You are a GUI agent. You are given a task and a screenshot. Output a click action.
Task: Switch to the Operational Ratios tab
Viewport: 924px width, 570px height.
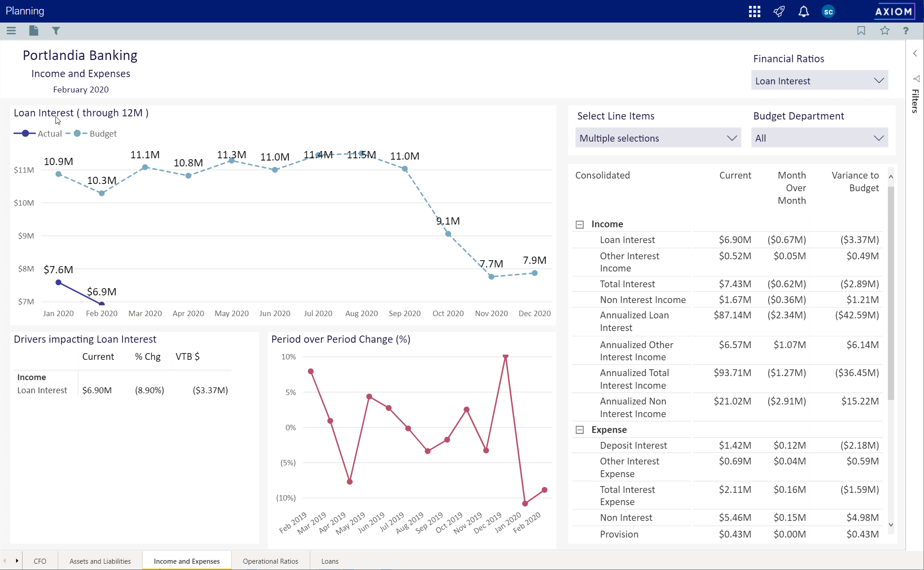click(x=271, y=561)
